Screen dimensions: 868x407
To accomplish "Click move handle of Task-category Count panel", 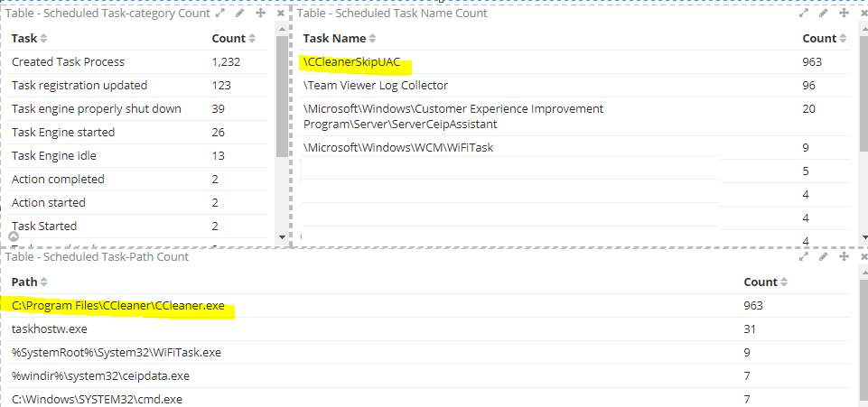I will coord(260,13).
